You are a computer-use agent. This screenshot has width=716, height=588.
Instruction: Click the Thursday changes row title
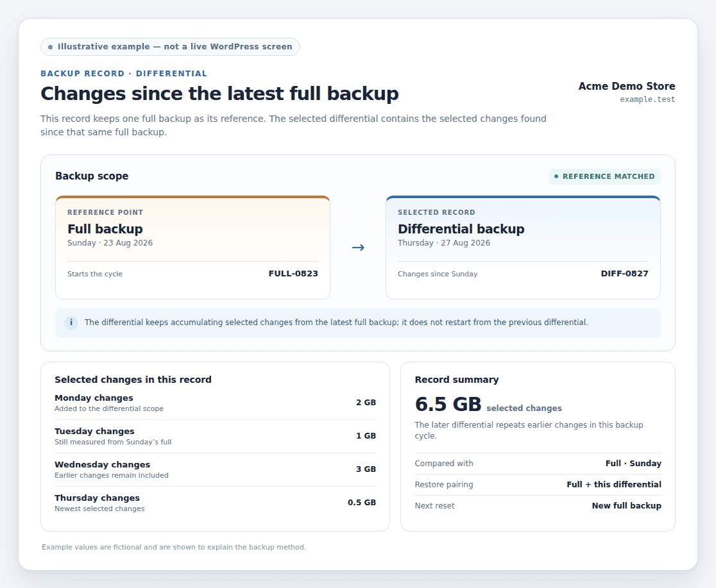point(98,498)
